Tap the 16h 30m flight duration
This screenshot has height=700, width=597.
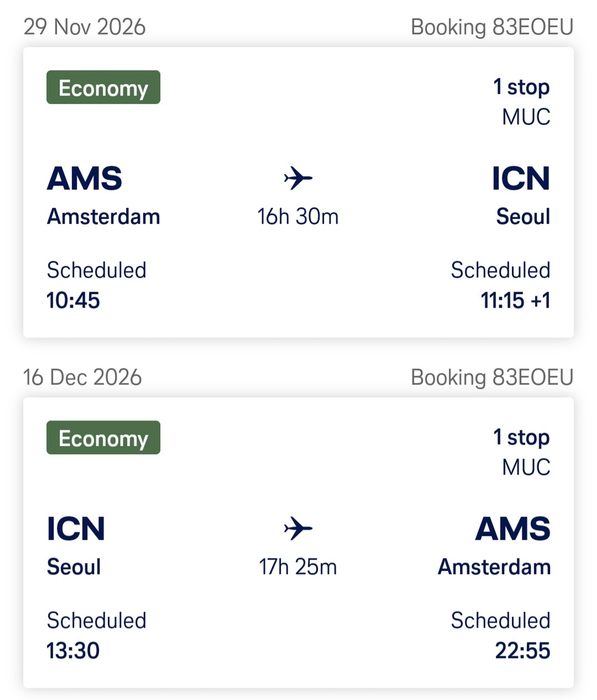[298, 217]
